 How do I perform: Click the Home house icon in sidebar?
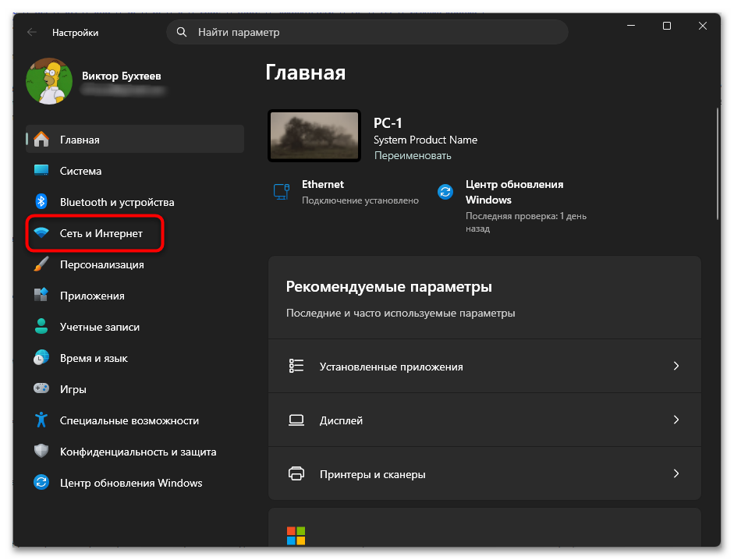pos(41,139)
